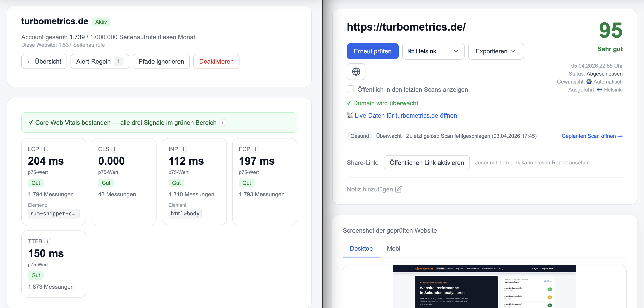Open the Helsinki location dropdown
This screenshot has width=644, height=308.
tap(433, 51)
